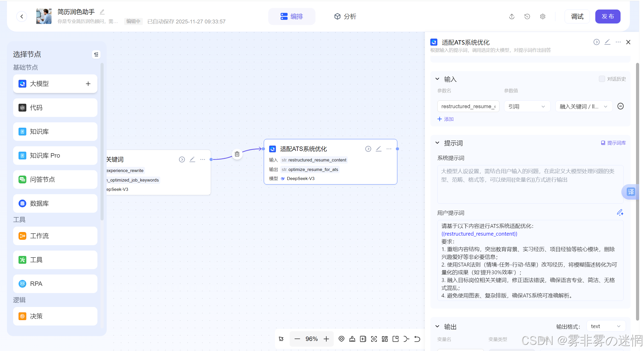
Task: Open the settings gear in the header
Action: [x=542, y=16]
